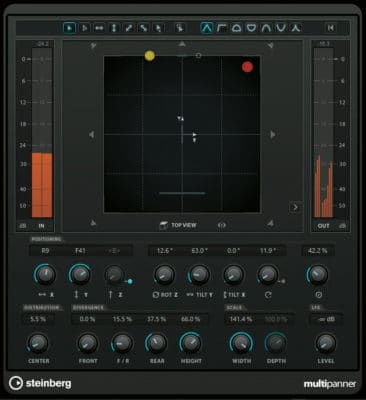Click the yellow left-channel ball
The image size is (366, 400).
[x=150, y=56]
